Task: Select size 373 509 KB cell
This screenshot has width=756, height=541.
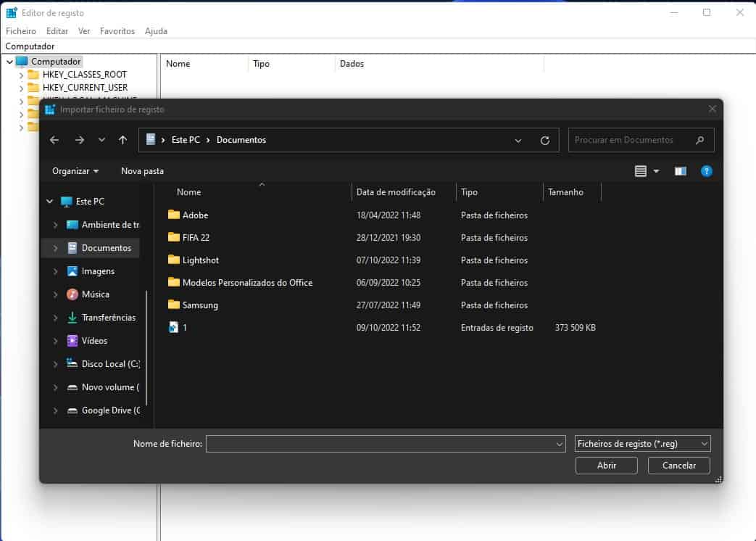Action: pos(575,327)
